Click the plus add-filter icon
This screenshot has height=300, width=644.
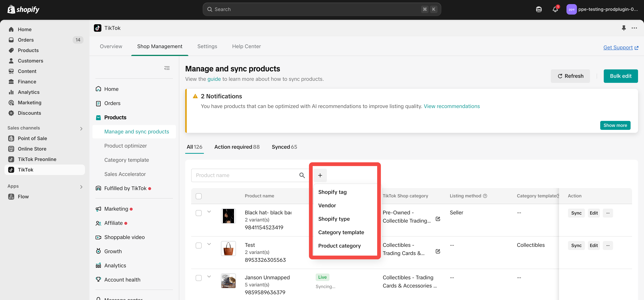pyautogui.click(x=320, y=175)
